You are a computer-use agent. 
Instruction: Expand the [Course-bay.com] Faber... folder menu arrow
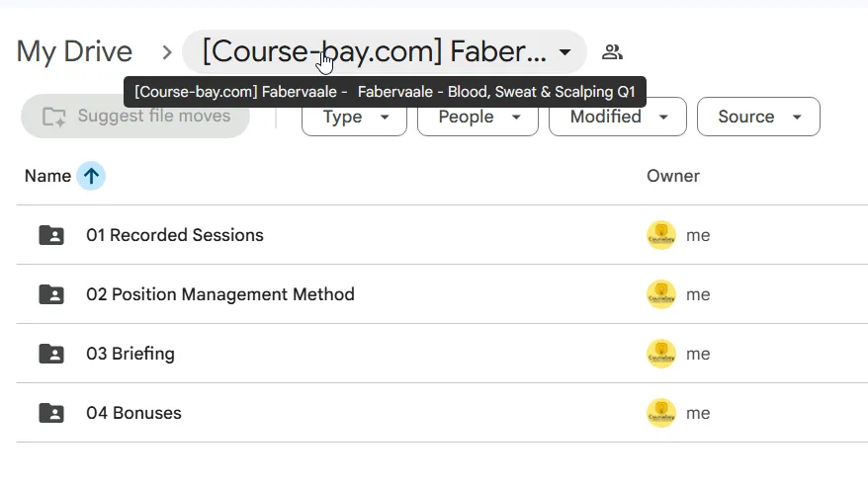[x=564, y=52]
